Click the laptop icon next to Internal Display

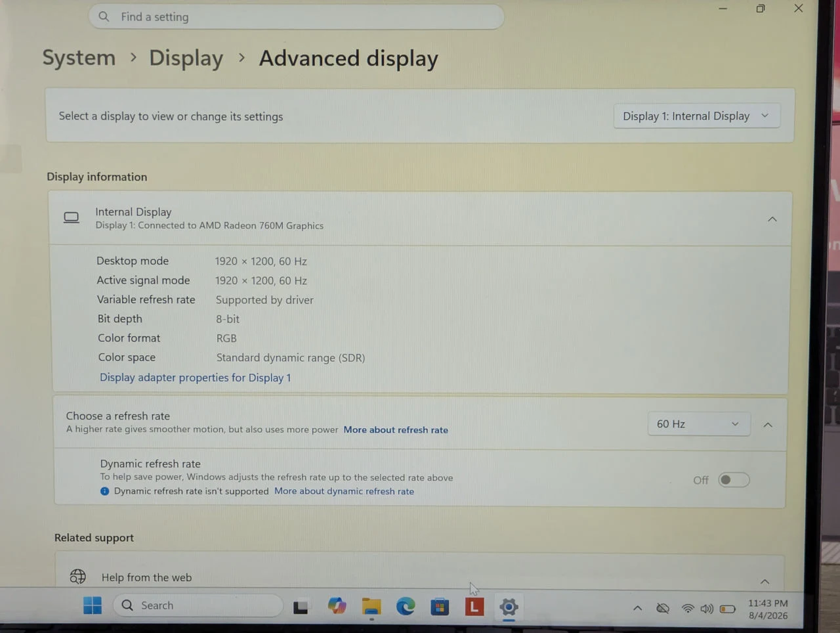click(71, 217)
